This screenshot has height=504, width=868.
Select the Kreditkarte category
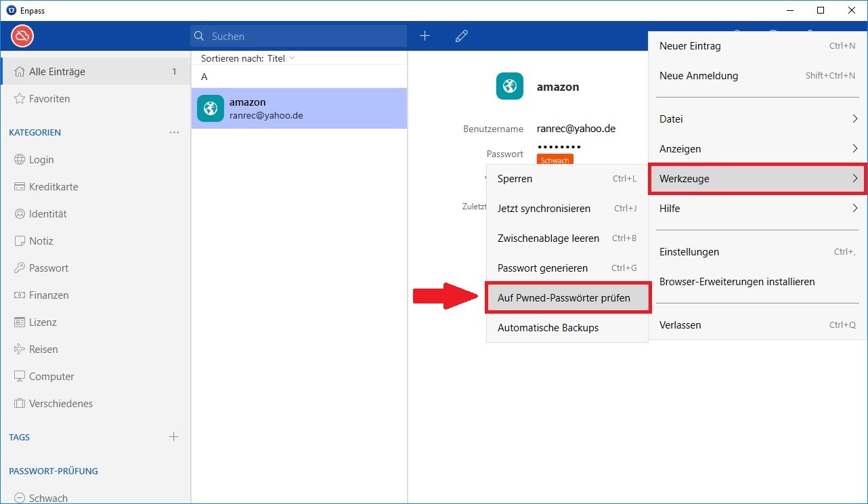[x=95, y=186]
